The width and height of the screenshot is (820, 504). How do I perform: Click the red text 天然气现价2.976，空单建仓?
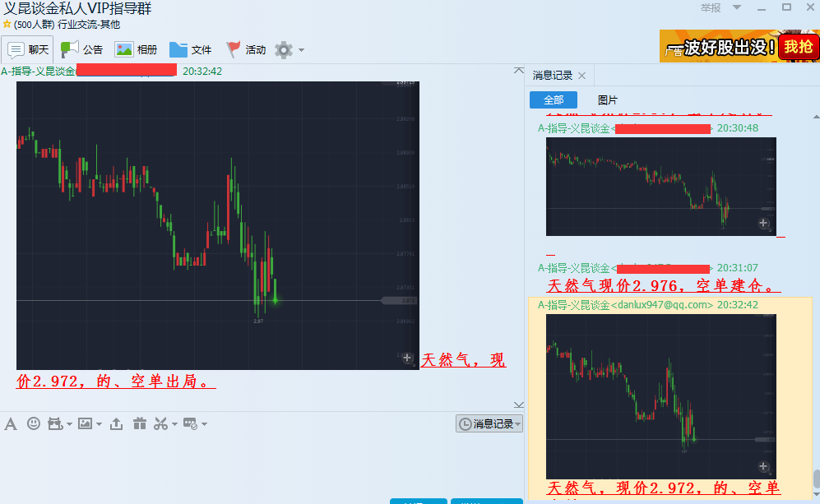point(664,285)
